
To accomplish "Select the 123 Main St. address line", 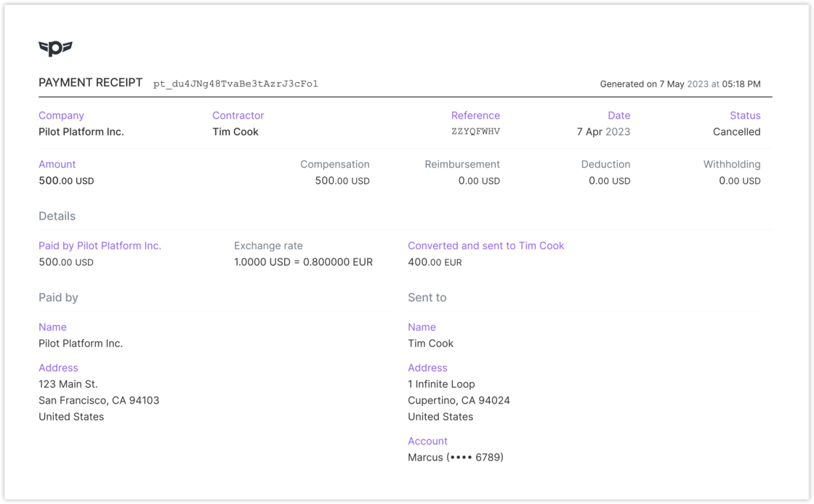I will click(68, 384).
